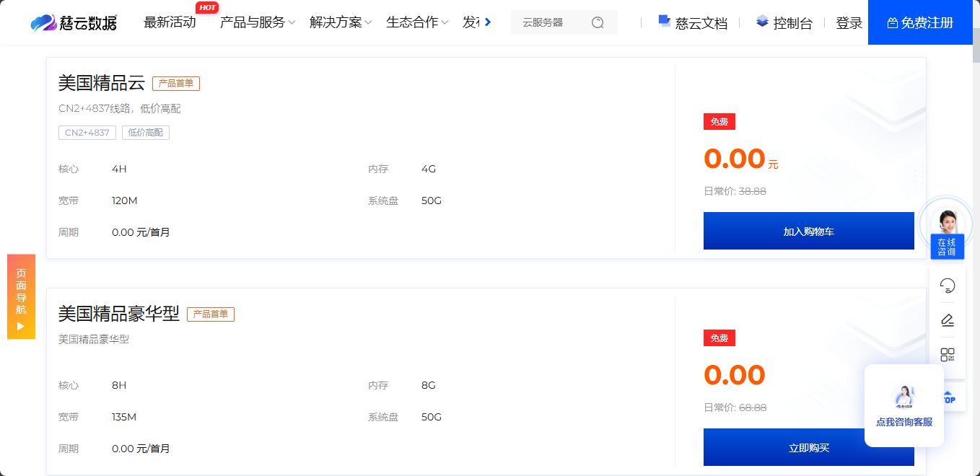Click the 产品首单 tag beside 美国精品豪华型

pos(211,314)
